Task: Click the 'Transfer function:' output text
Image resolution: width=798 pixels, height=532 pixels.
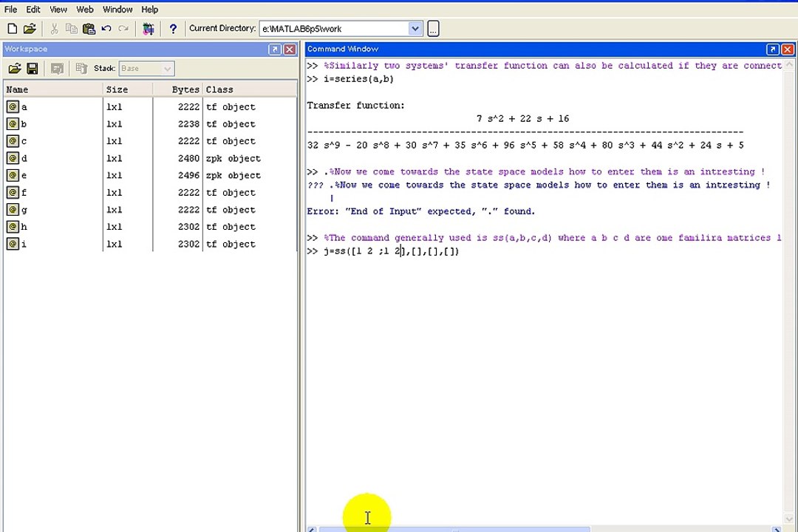Action: click(x=355, y=106)
